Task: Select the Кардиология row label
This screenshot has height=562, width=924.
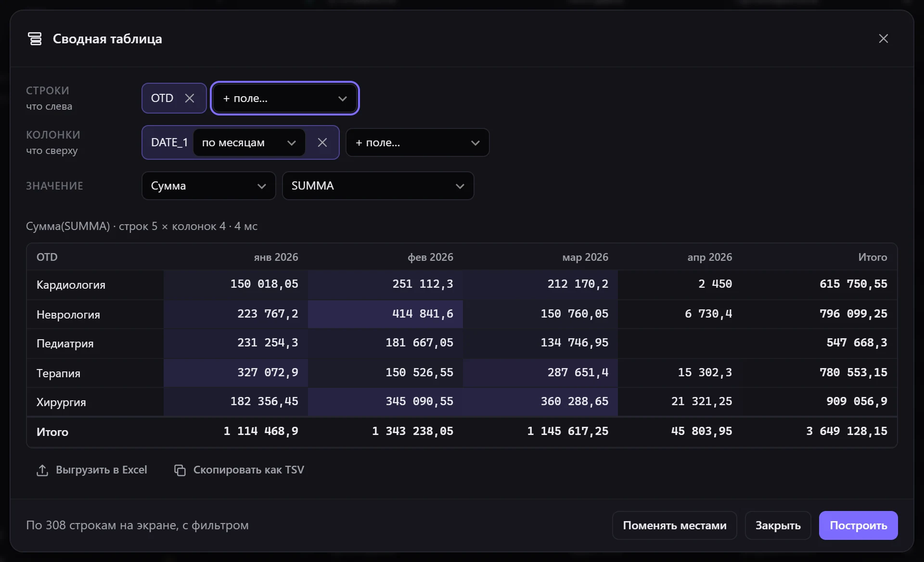Action: 71,285
